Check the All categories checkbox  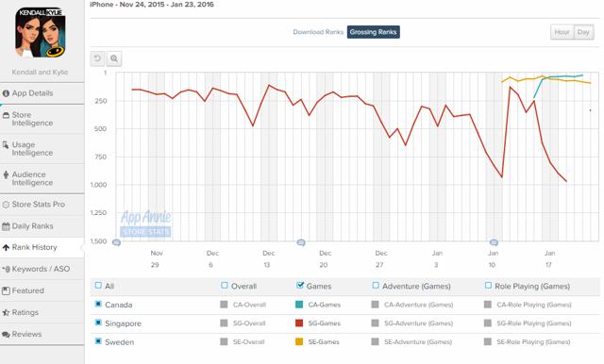tap(98, 286)
